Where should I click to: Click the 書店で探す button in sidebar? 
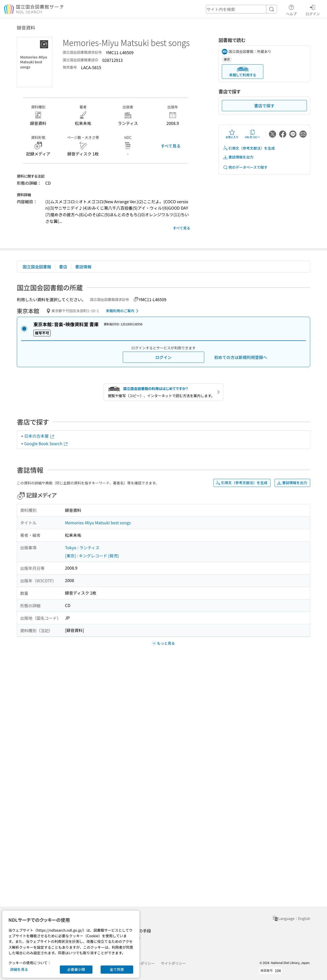(x=264, y=106)
